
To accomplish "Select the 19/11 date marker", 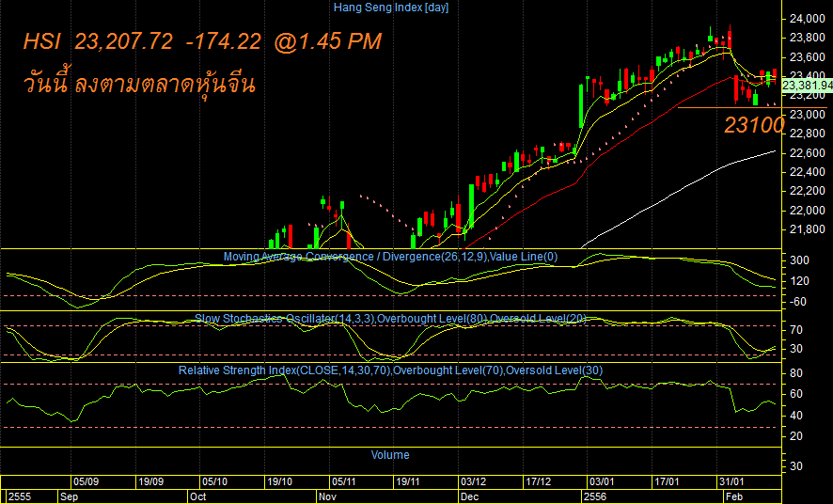I will [409, 482].
